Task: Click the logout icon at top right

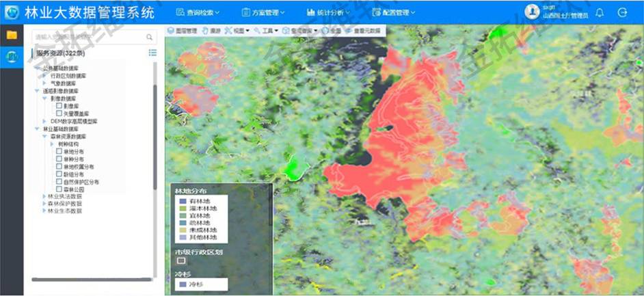Action: click(x=622, y=12)
